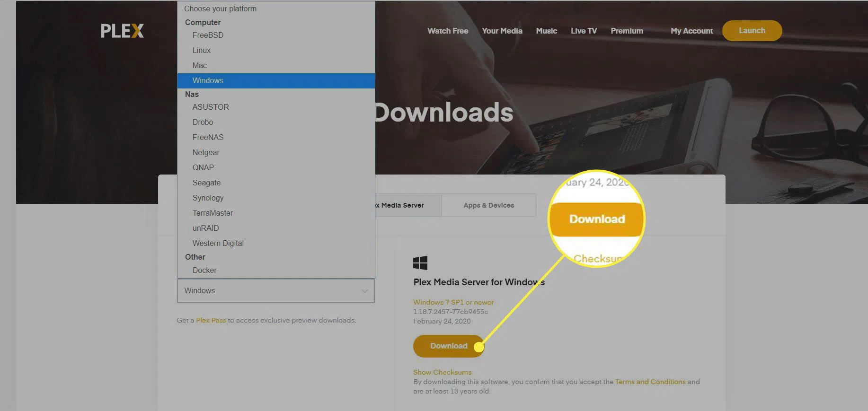This screenshot has height=411, width=868.
Task: Select Linux from platform list
Action: 276,50
